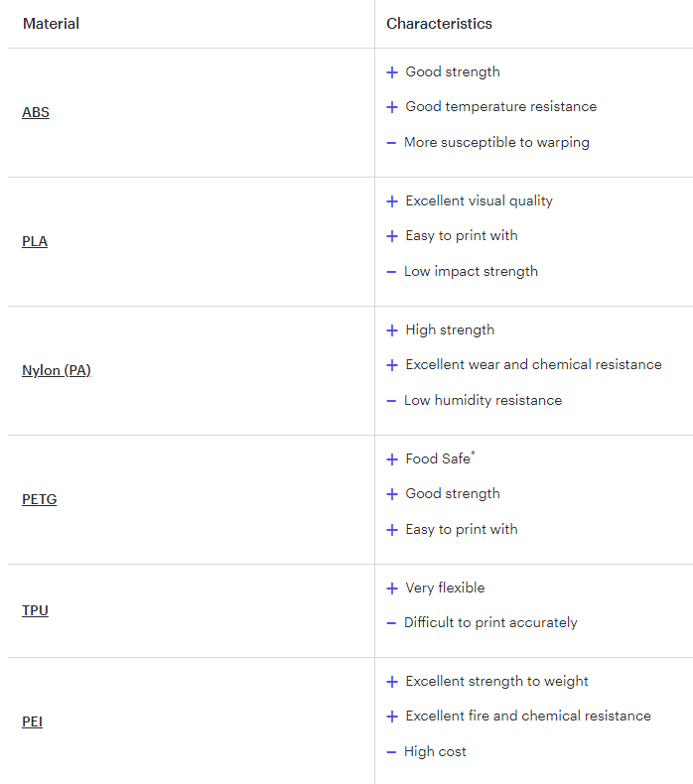Screen dimensions: 693x784
Task: Click minus icon beside Low humidity resistance
Action: (x=391, y=402)
